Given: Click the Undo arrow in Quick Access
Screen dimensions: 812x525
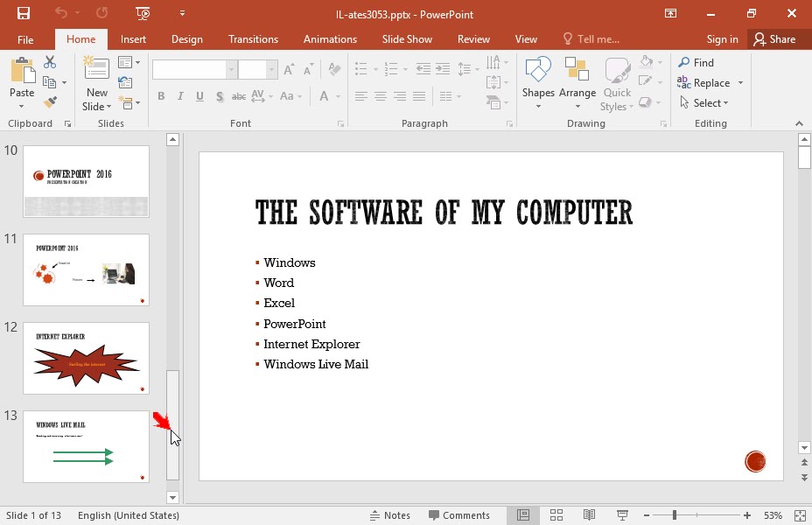Looking at the screenshot, I should 61,13.
